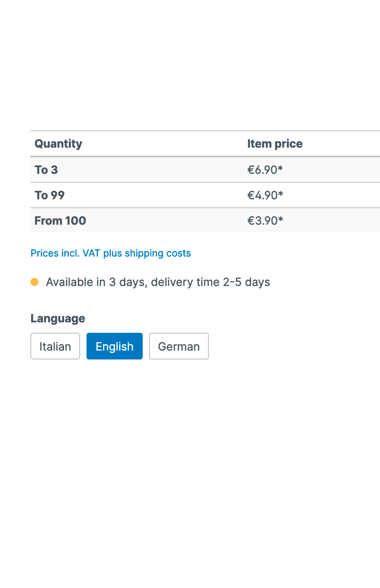Click the Language section heading
The width and height of the screenshot is (380, 588).
pos(58,318)
